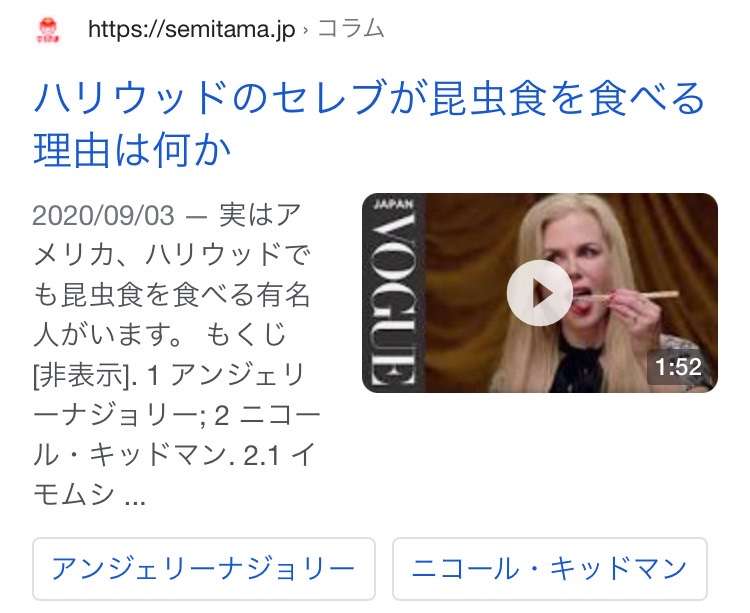
Task: Open the video thumbnail of the woman eating
Action: click(x=540, y=293)
